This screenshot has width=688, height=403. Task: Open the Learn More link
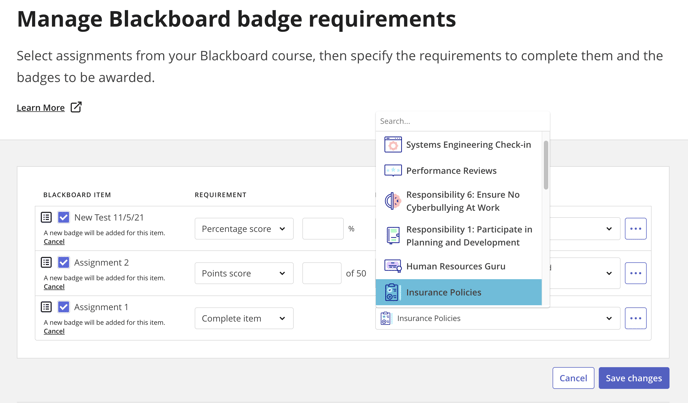click(x=40, y=108)
